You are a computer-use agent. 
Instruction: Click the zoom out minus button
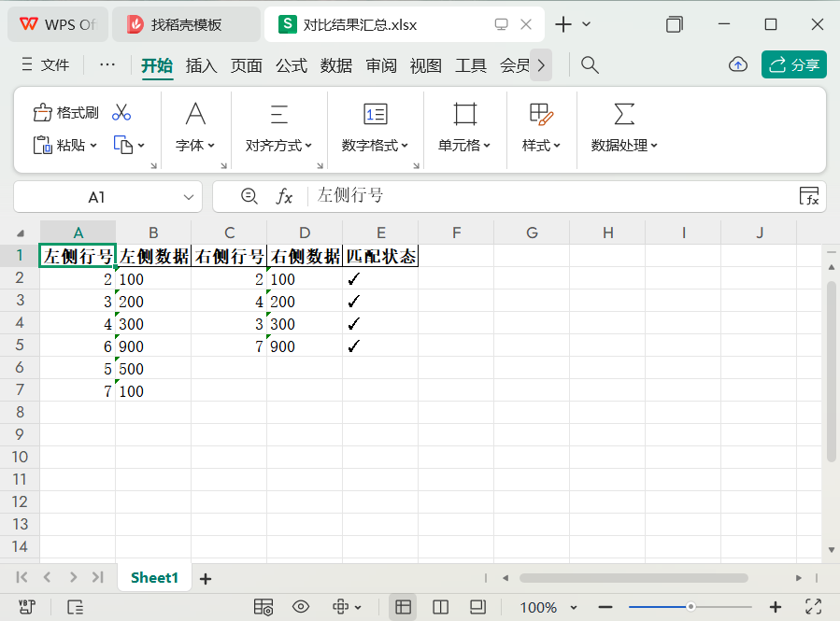pos(605,607)
